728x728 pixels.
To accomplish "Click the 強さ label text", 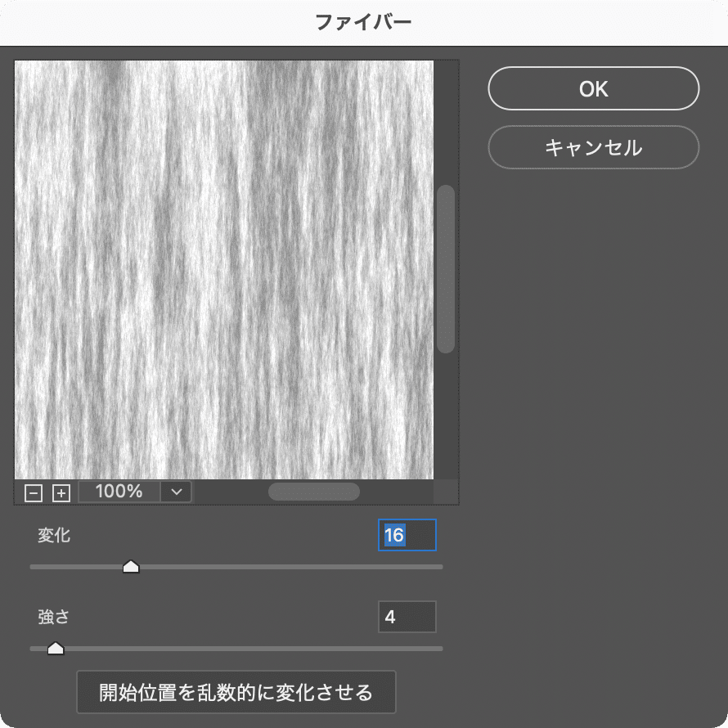I will pos(54,617).
